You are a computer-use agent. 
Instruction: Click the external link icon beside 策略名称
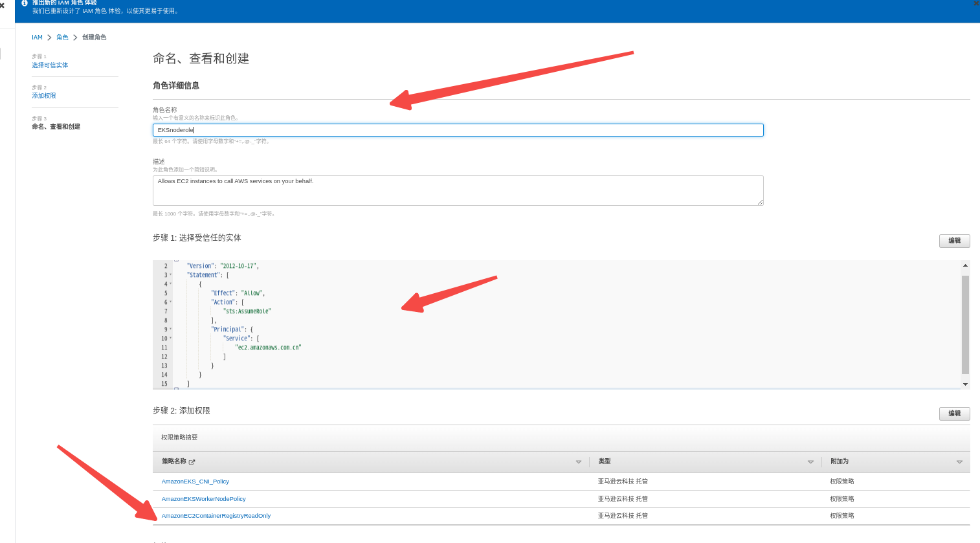point(192,462)
